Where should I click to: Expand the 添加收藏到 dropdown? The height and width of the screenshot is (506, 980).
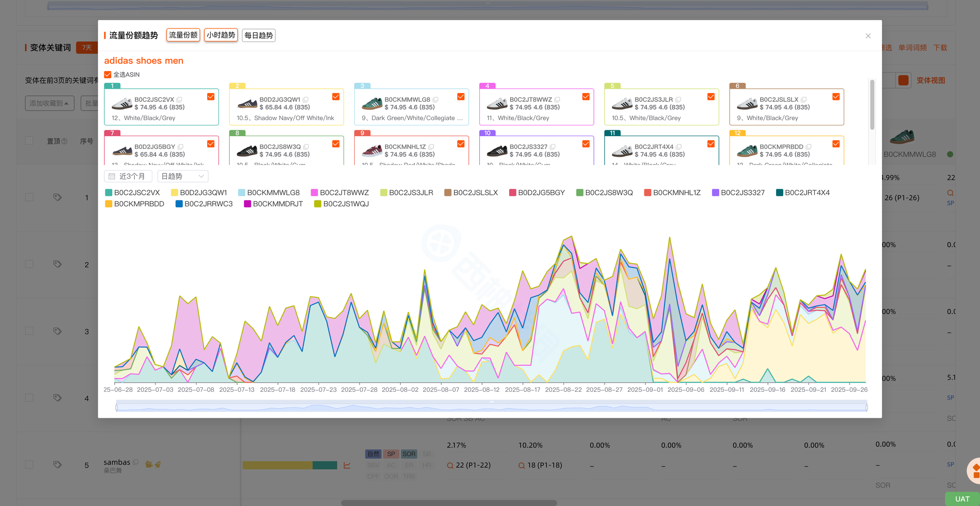click(x=49, y=103)
